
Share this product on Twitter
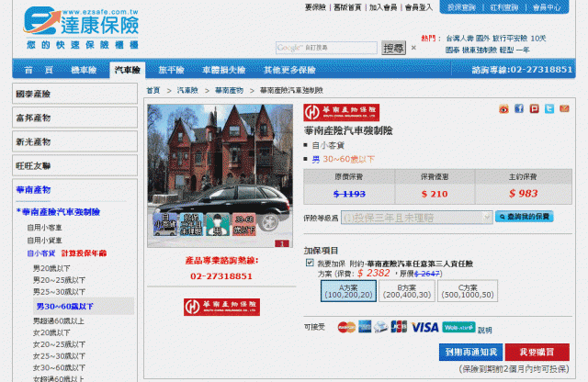point(549,108)
